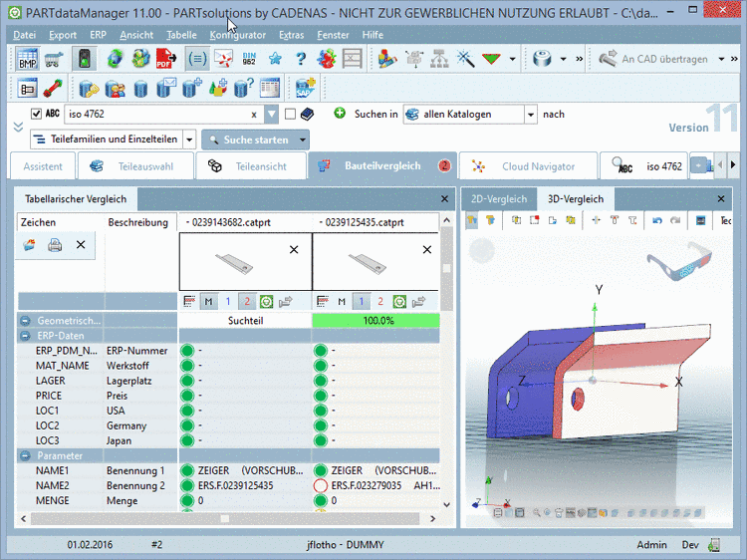Click the BMP export toolbar icon
This screenshot has height=560, width=747.
pyautogui.click(x=28, y=59)
